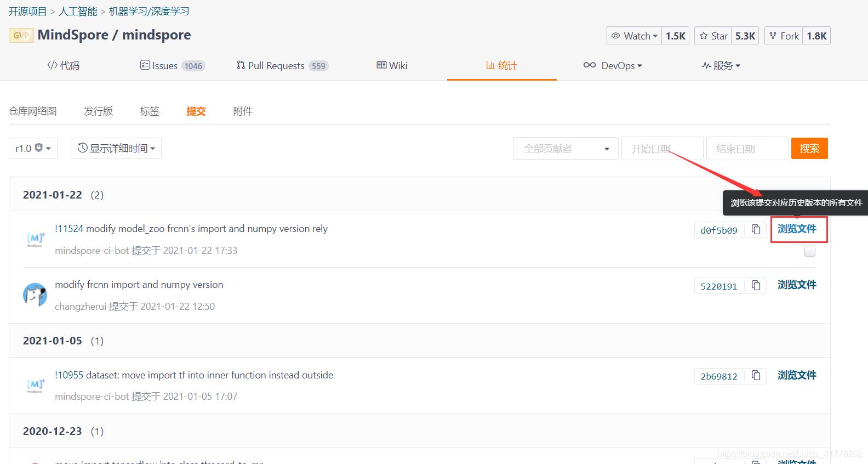
Task: Open commit modify frcnn import and numpy version
Action: point(139,285)
